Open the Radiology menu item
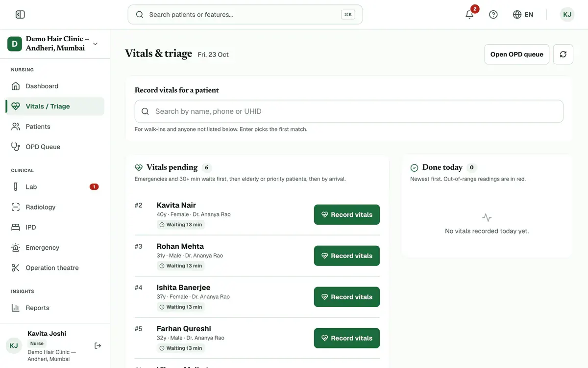588x368 pixels. click(55, 207)
